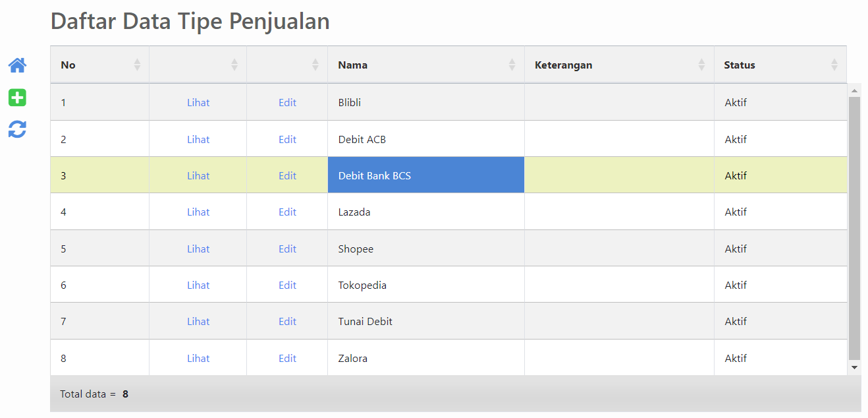Click row number 8 cell
The height and width of the screenshot is (418, 868).
(x=99, y=358)
